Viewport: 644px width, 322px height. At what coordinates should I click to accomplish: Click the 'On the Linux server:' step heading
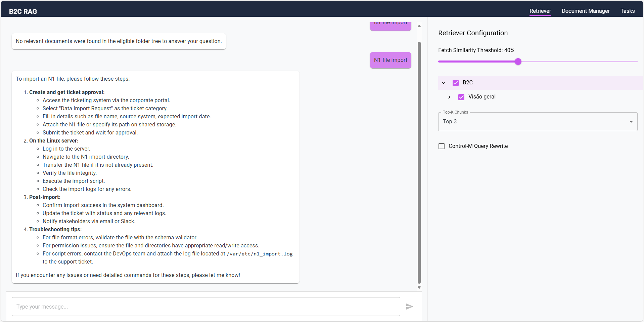click(54, 141)
